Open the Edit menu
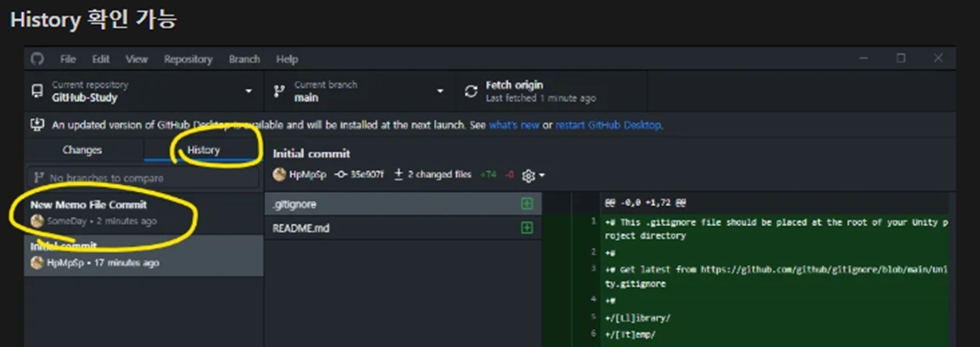 point(101,59)
